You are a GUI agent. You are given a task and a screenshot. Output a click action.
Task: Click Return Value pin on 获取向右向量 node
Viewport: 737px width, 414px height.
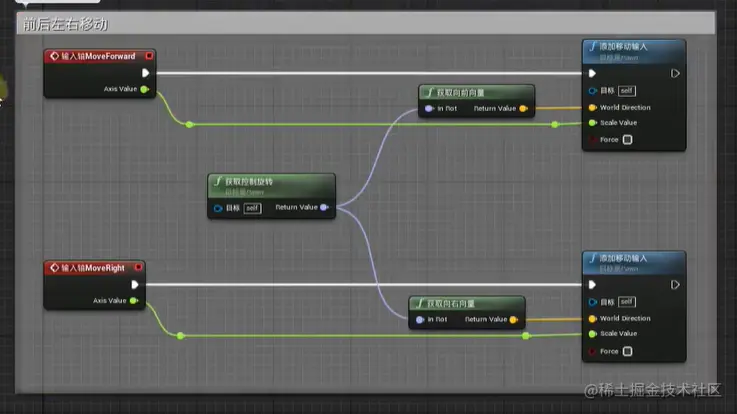tap(514, 320)
